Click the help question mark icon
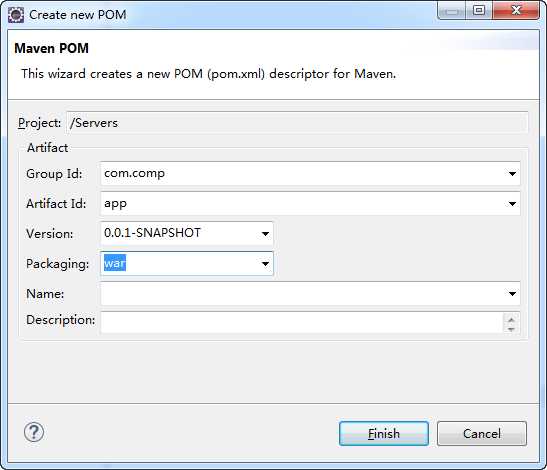 (34, 433)
